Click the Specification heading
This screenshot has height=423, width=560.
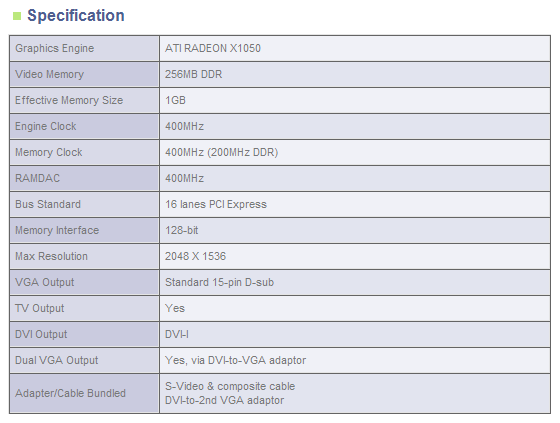pyautogui.click(x=76, y=16)
